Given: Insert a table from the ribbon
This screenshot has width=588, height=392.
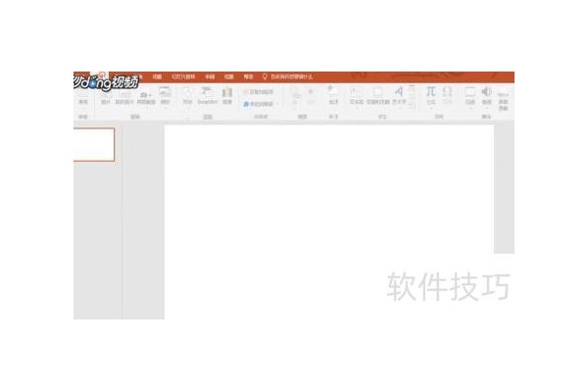Looking at the screenshot, I should (83, 98).
